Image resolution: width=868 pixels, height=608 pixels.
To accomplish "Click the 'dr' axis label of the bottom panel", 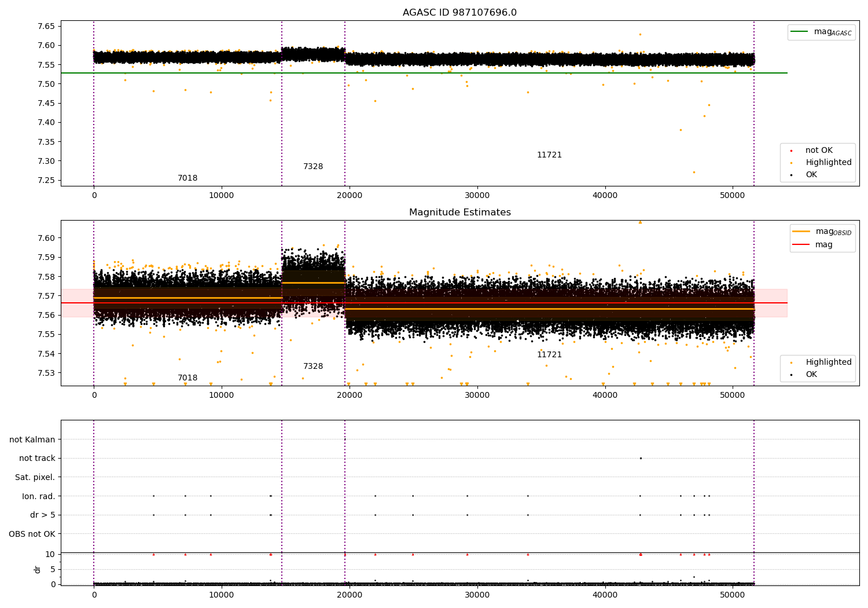I will click(38, 569).
